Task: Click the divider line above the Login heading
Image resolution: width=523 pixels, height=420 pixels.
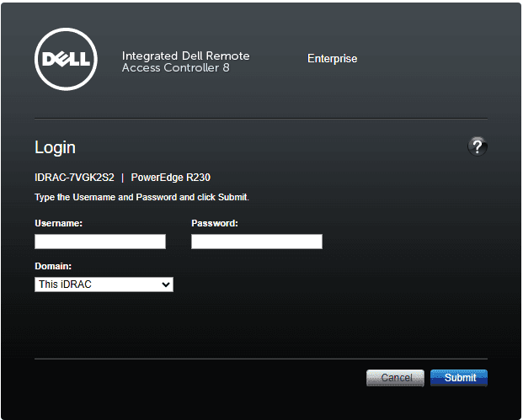Action: pos(261,119)
